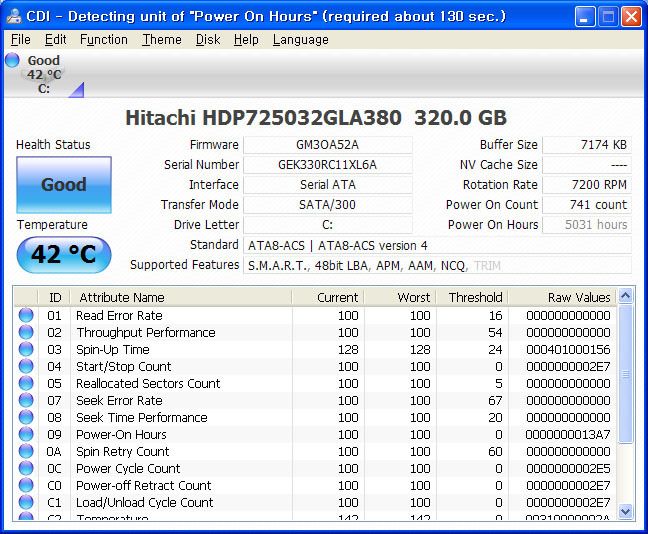Select the Power Cycle Count attribute name

point(128,468)
